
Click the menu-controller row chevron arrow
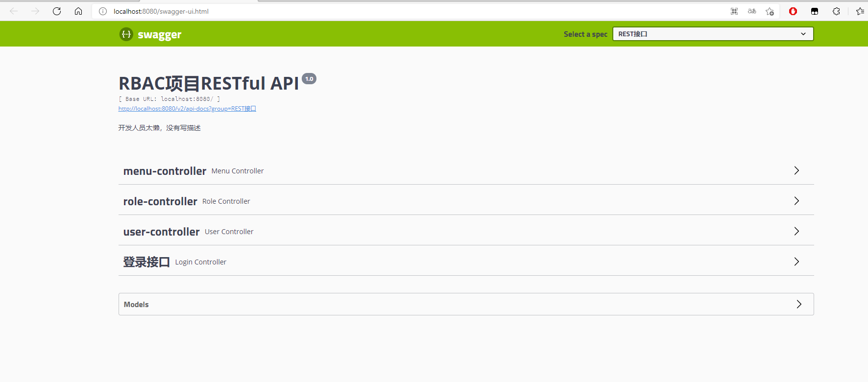(796, 170)
